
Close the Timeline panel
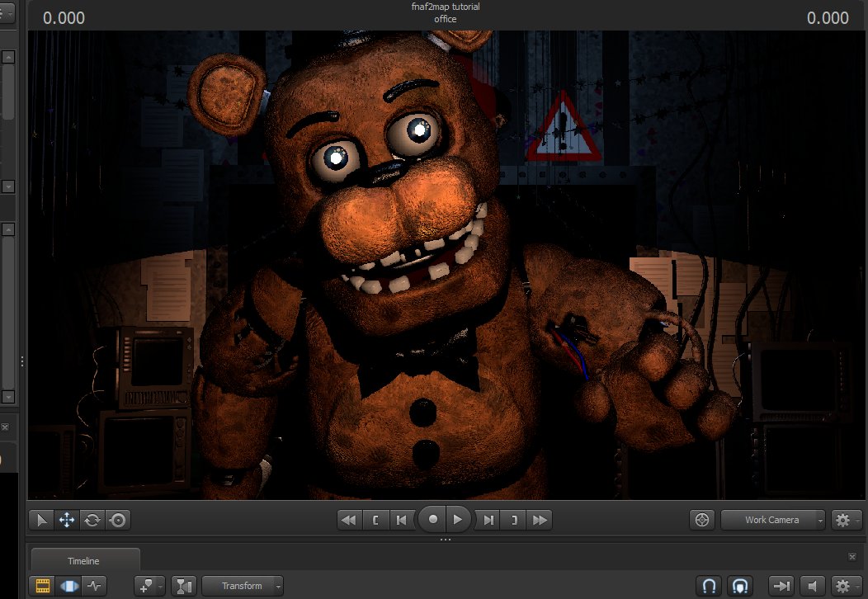click(852, 556)
